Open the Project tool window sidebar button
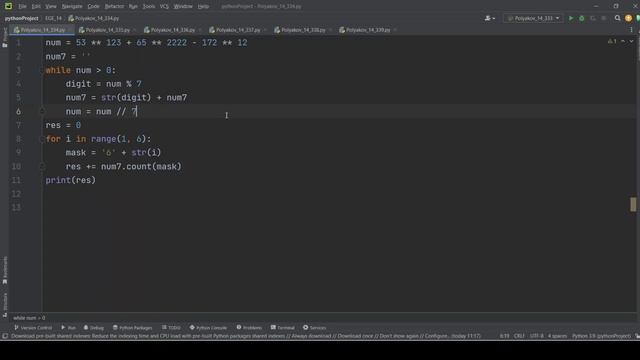The image size is (640, 360). point(5,37)
